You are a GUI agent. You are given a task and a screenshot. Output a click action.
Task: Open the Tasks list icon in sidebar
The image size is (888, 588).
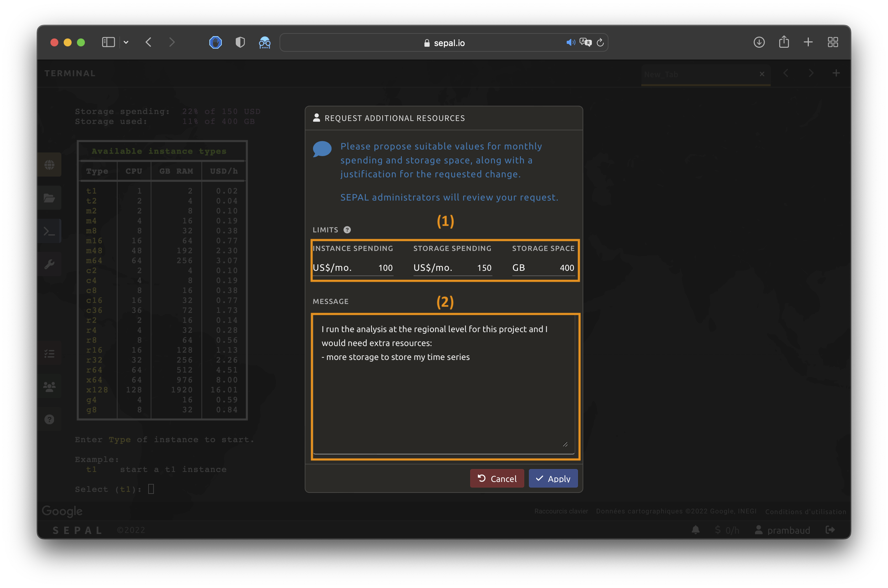tap(49, 353)
